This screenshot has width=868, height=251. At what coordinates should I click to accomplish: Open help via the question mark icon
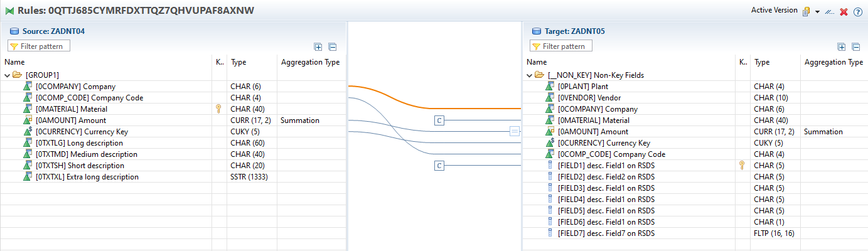[858, 12]
